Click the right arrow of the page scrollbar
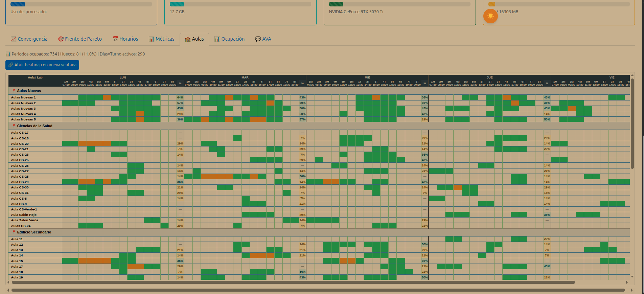Screen dimensions: 644x294 (632, 290)
